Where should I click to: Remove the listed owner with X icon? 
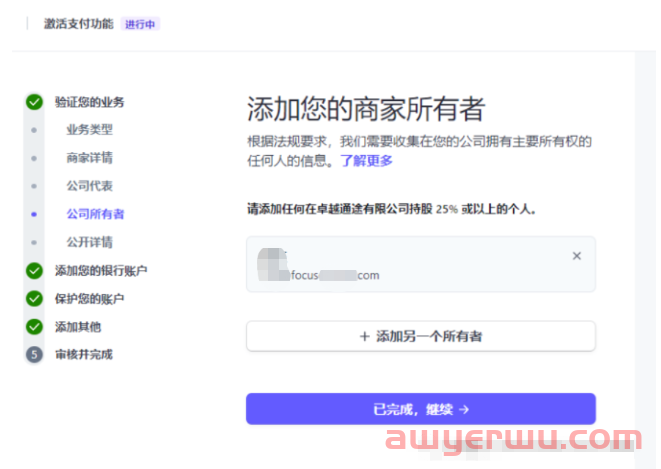[x=576, y=256]
